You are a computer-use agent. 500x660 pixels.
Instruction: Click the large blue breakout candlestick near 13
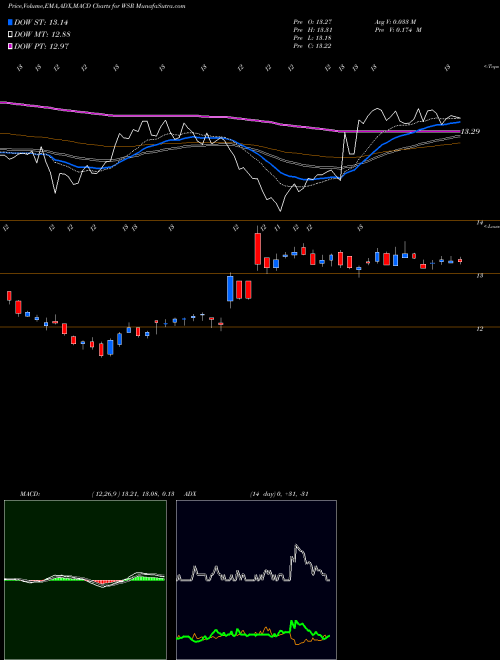[230, 289]
